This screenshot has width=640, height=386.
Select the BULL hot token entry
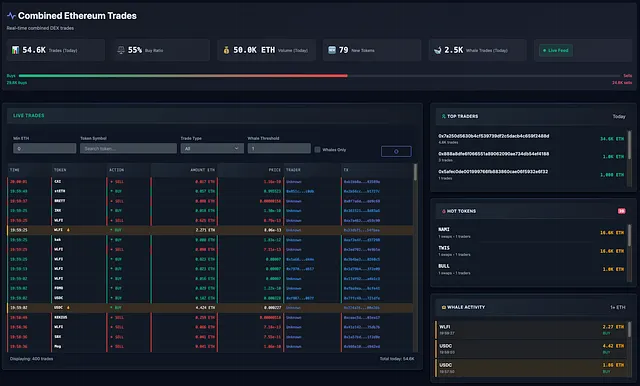[x=531, y=269]
